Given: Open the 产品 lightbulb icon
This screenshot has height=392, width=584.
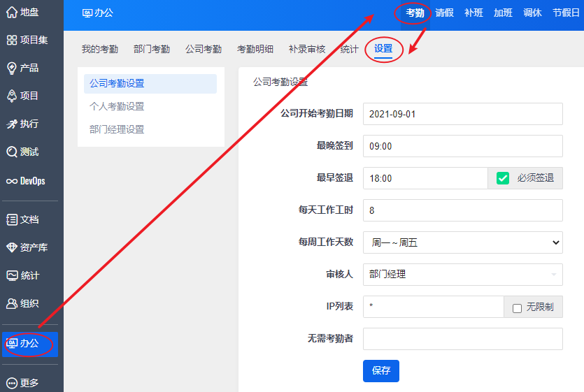Looking at the screenshot, I should click(12, 68).
